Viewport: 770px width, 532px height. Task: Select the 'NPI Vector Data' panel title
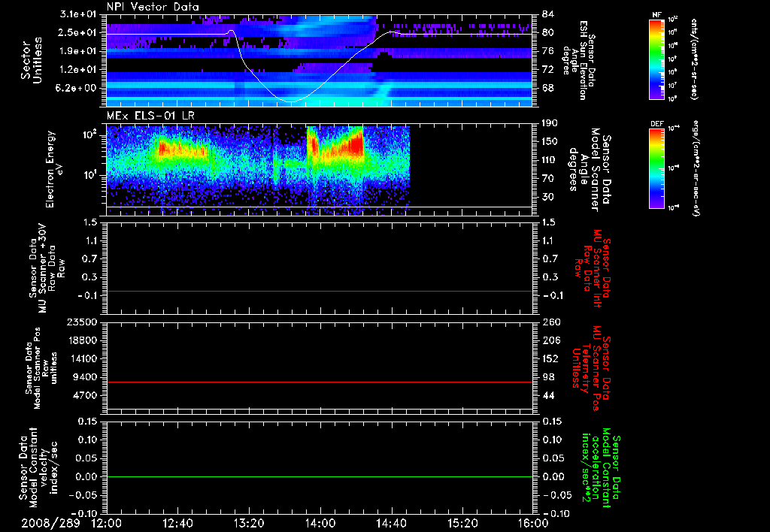click(153, 7)
